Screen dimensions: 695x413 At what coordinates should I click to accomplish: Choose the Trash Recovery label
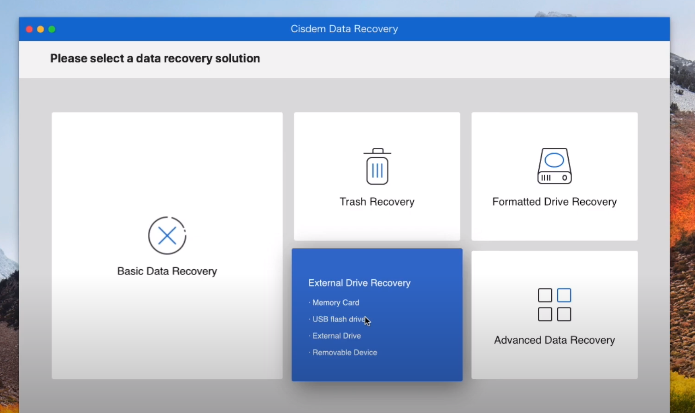click(x=377, y=202)
